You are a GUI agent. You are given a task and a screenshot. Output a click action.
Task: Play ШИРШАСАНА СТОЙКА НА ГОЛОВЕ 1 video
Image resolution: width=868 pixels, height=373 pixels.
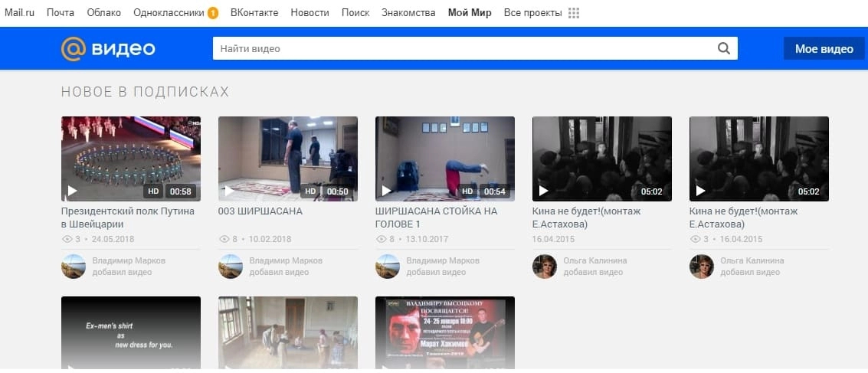click(x=445, y=159)
